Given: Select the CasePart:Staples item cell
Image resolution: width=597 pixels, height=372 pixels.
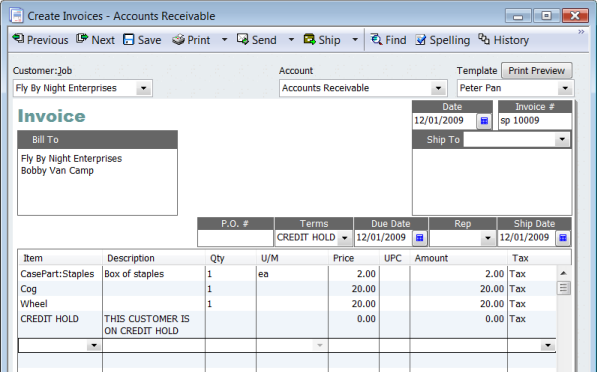Looking at the screenshot, I should click(60, 274).
